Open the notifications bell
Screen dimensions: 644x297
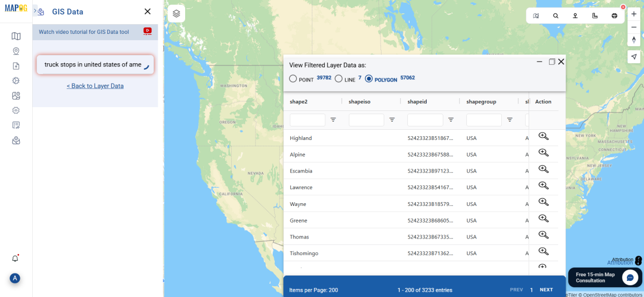click(x=16, y=258)
